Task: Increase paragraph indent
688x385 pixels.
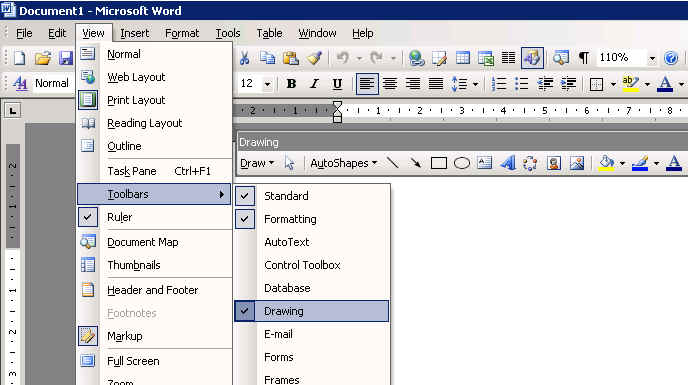Action: (x=568, y=83)
